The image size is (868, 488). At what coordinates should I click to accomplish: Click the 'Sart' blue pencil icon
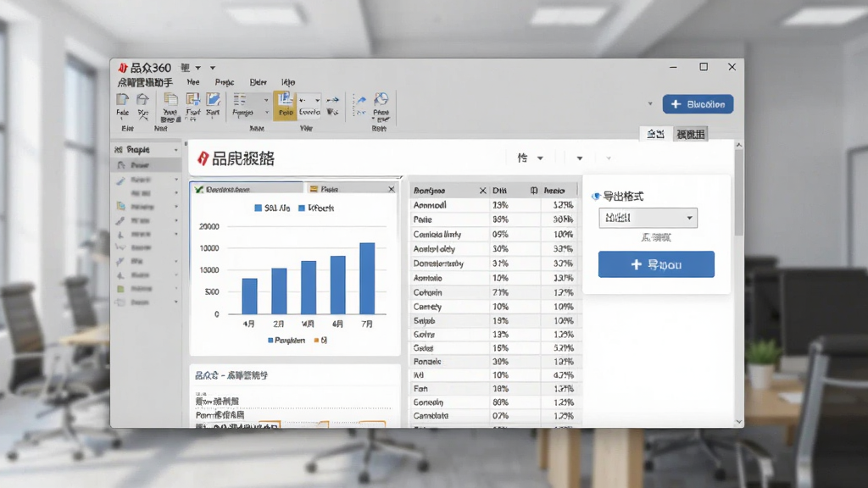[213, 100]
